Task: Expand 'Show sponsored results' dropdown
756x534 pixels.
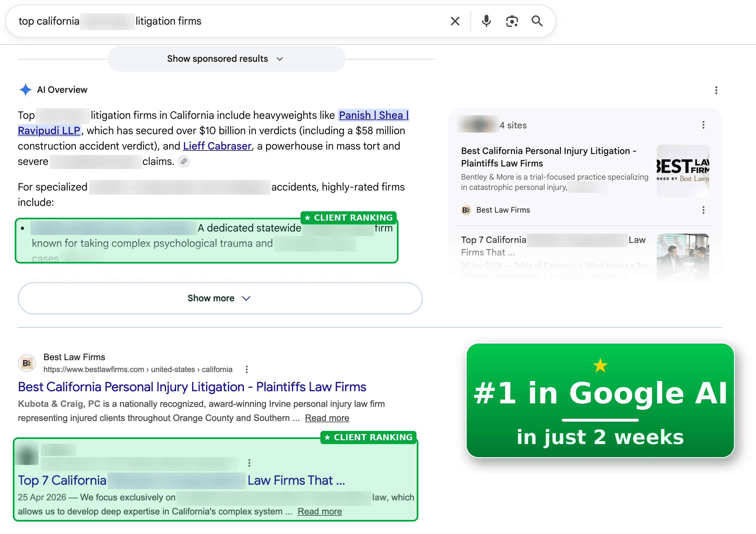Action: [x=226, y=59]
